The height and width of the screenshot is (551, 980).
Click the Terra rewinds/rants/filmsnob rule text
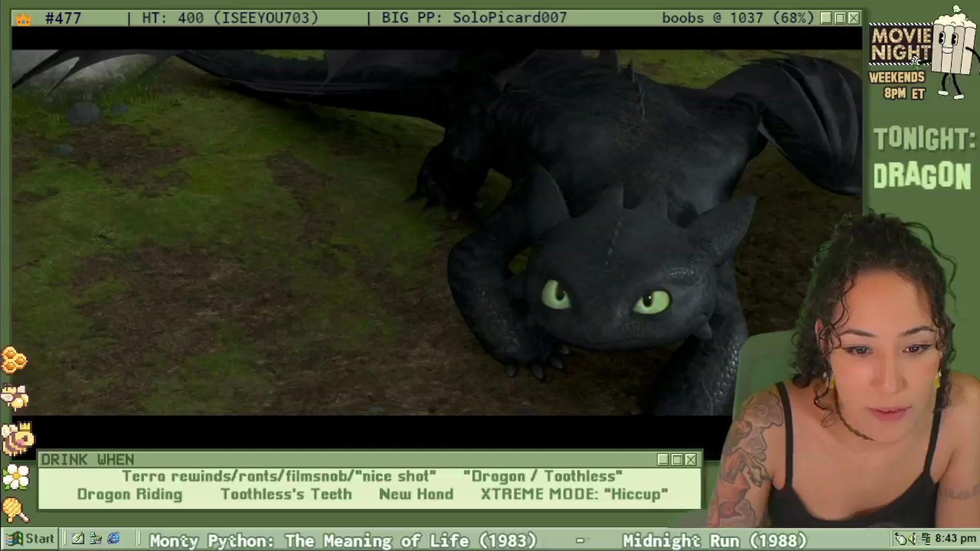click(279, 477)
